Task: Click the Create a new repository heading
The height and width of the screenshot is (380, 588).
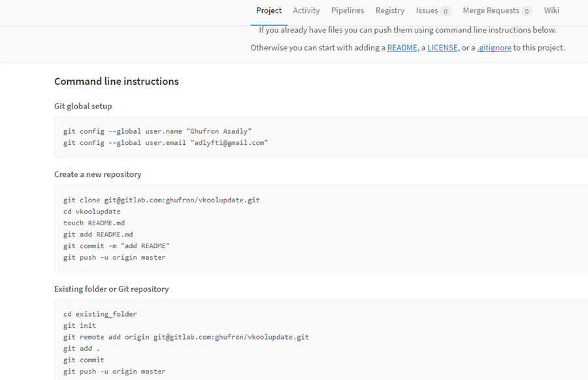Action: [x=98, y=174]
